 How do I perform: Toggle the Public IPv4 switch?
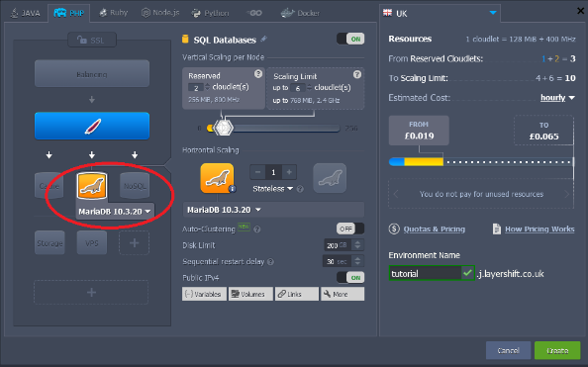coord(350,278)
